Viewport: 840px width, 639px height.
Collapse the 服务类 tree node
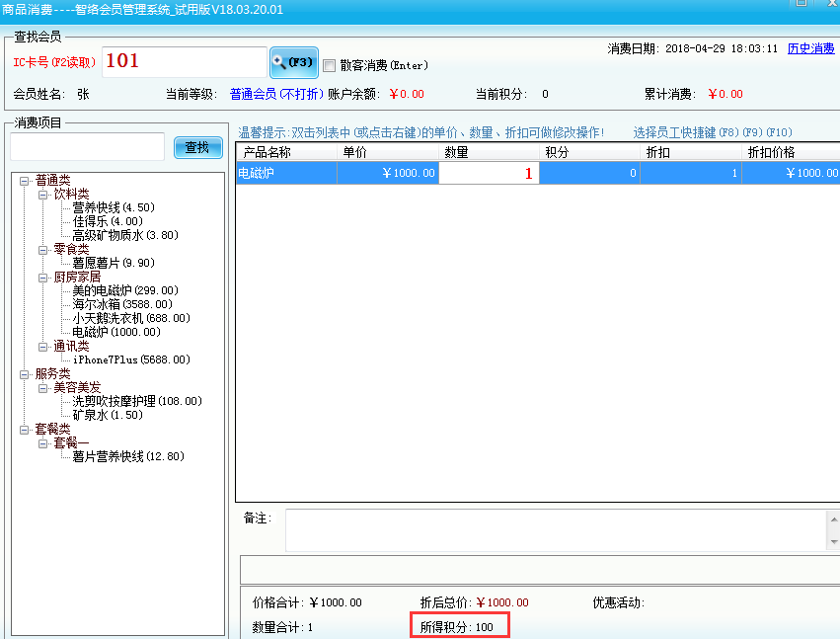click(24, 374)
